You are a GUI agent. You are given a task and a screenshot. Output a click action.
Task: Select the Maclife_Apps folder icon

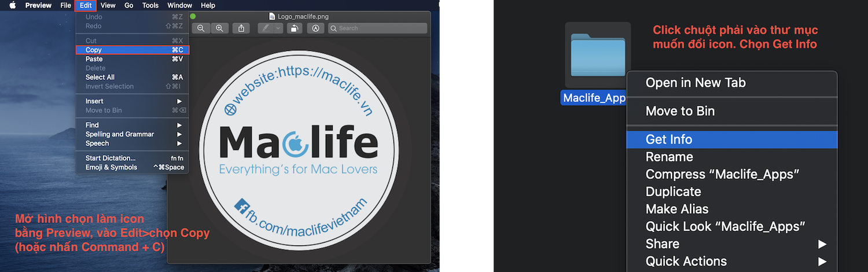point(598,56)
